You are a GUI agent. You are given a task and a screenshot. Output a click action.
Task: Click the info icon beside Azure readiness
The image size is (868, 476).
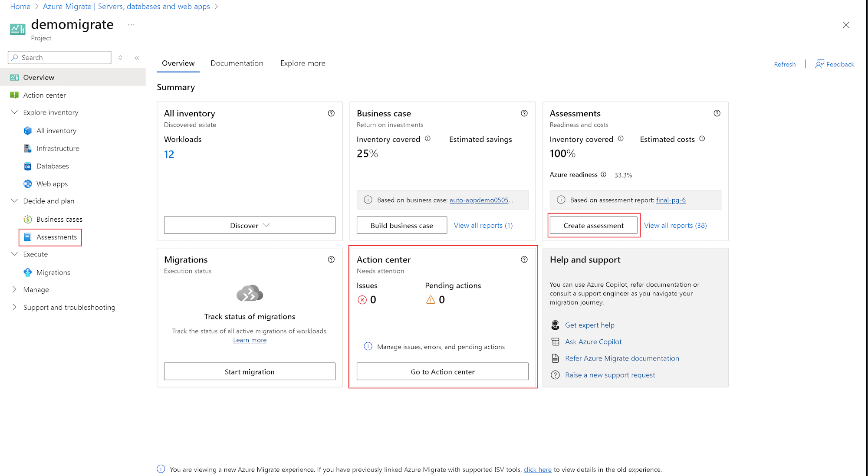coord(603,174)
